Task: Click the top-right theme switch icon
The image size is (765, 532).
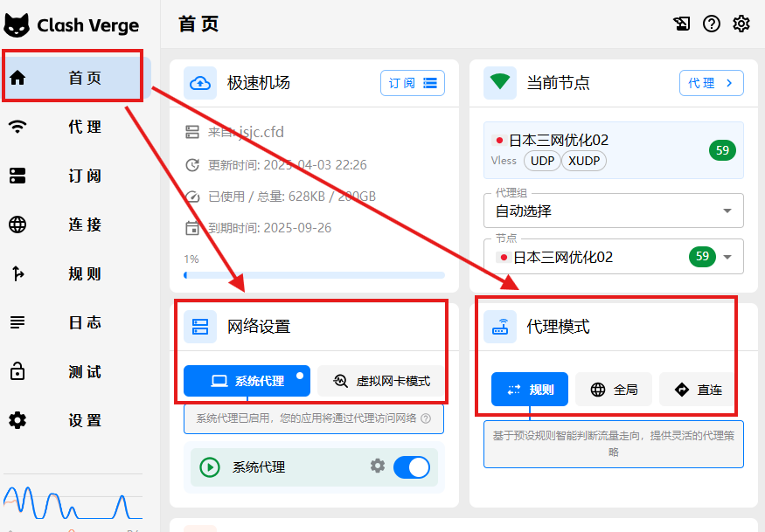Action: (682, 24)
